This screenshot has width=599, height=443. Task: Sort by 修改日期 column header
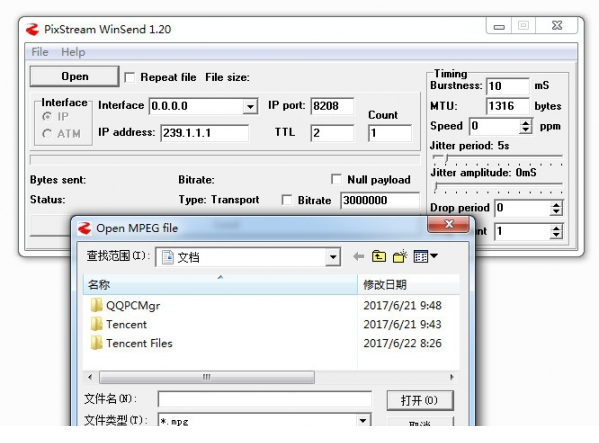click(x=408, y=285)
